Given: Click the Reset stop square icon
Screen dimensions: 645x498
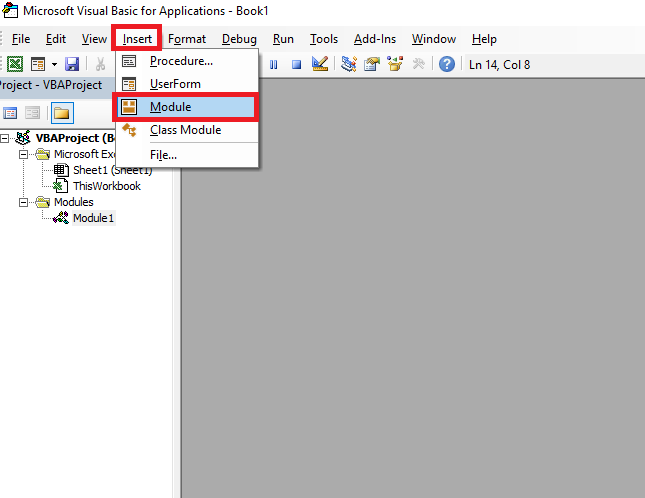Looking at the screenshot, I should (296, 65).
